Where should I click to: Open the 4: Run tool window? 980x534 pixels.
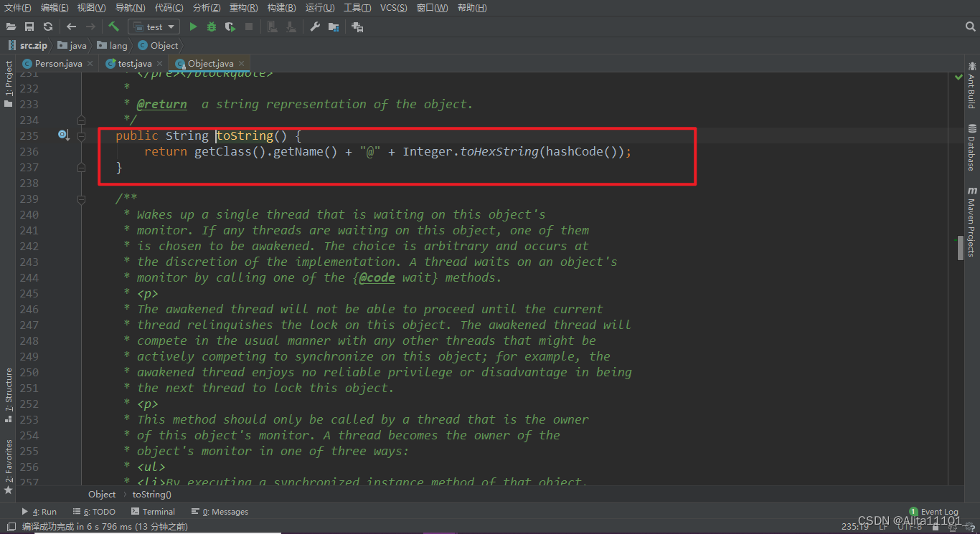click(39, 512)
